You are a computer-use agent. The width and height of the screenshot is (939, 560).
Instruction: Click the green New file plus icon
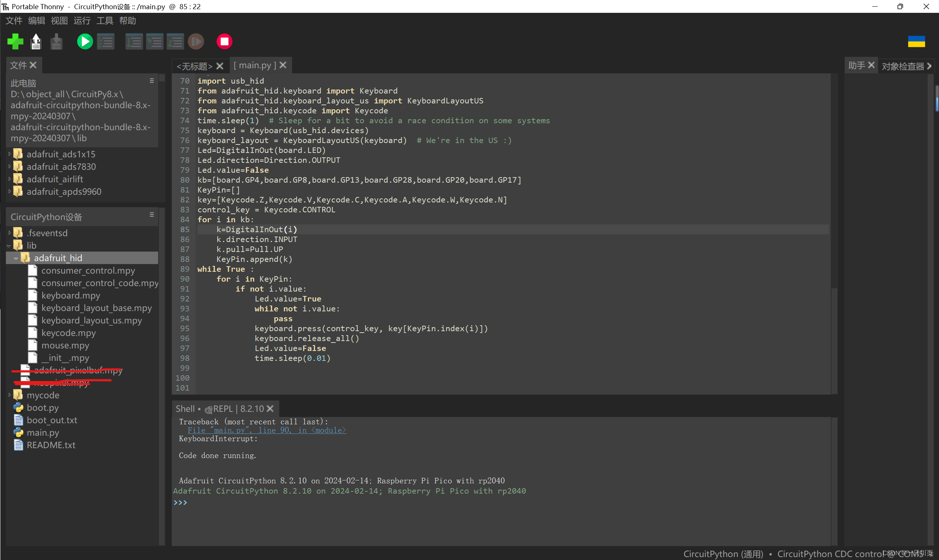pos(15,41)
